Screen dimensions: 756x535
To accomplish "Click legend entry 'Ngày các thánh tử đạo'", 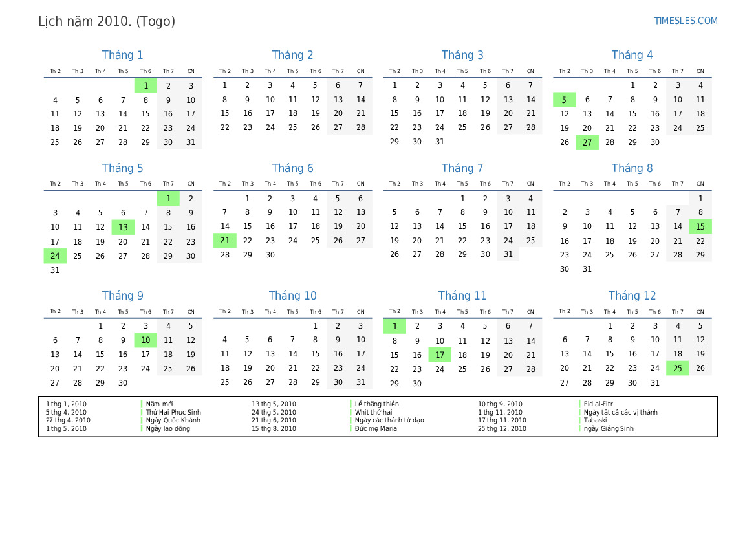I will tap(389, 420).
